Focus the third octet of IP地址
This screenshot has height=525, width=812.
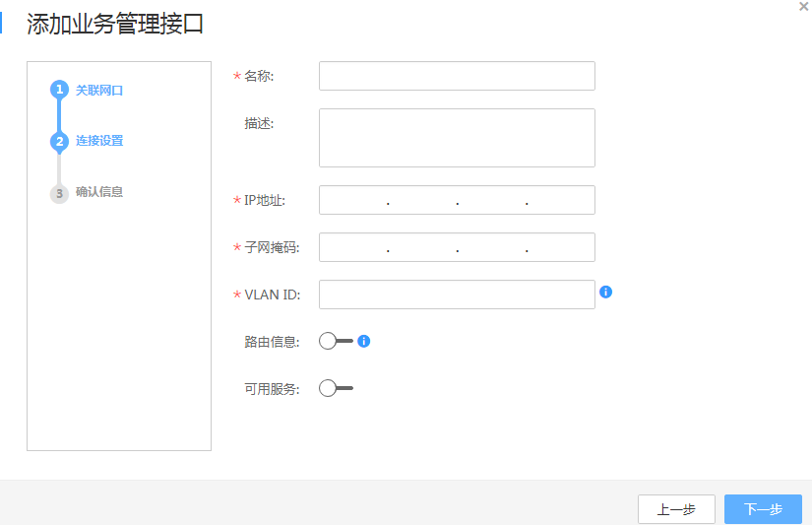(491, 200)
